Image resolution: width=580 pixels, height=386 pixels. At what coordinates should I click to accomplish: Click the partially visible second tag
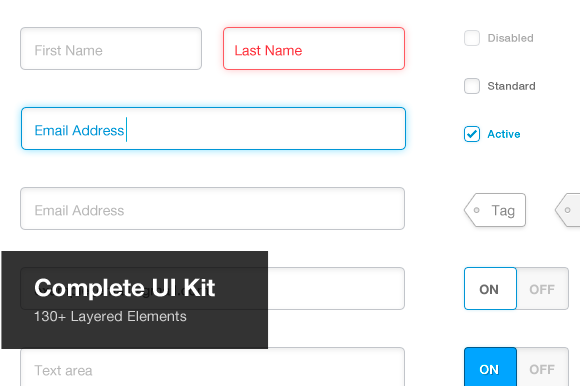567,210
